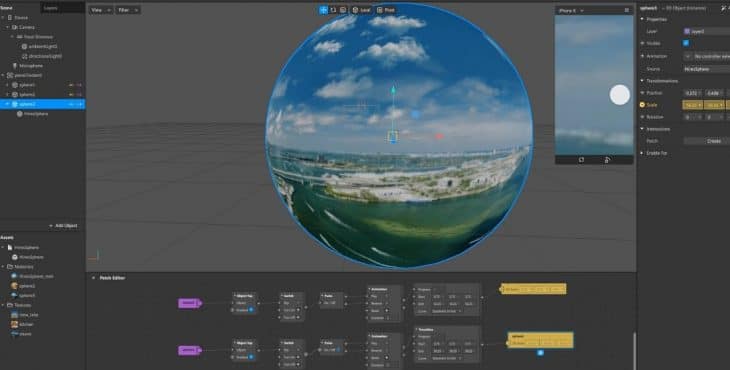
Task: Select the move manipulator tool in viewport toolbar
Action: click(x=323, y=10)
